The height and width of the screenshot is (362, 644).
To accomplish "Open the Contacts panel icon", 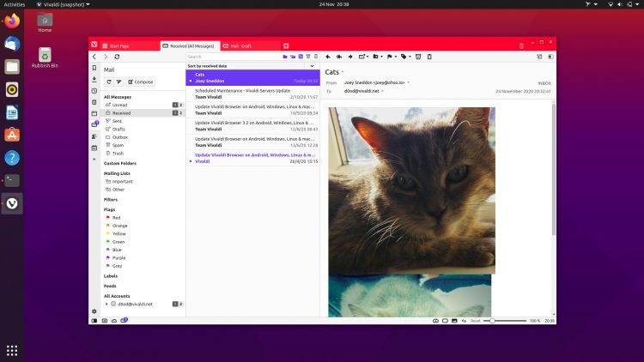I will click(x=94, y=136).
